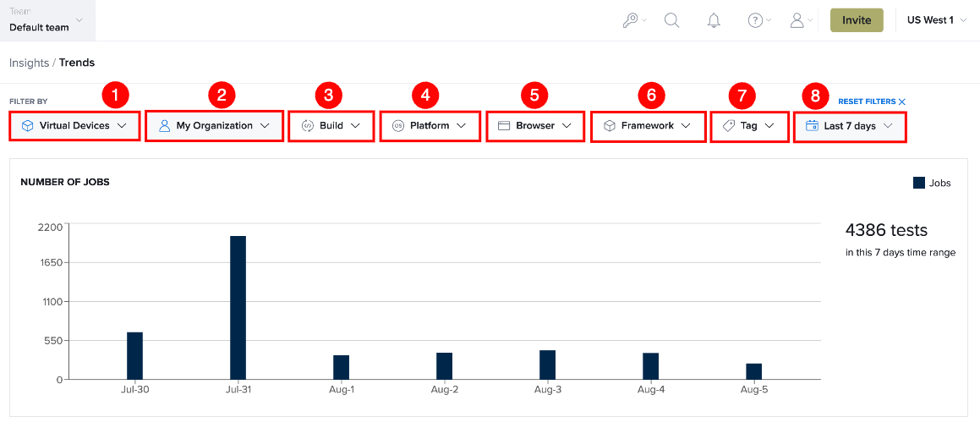Click the Invite button
980x428 pixels.
pos(857,20)
